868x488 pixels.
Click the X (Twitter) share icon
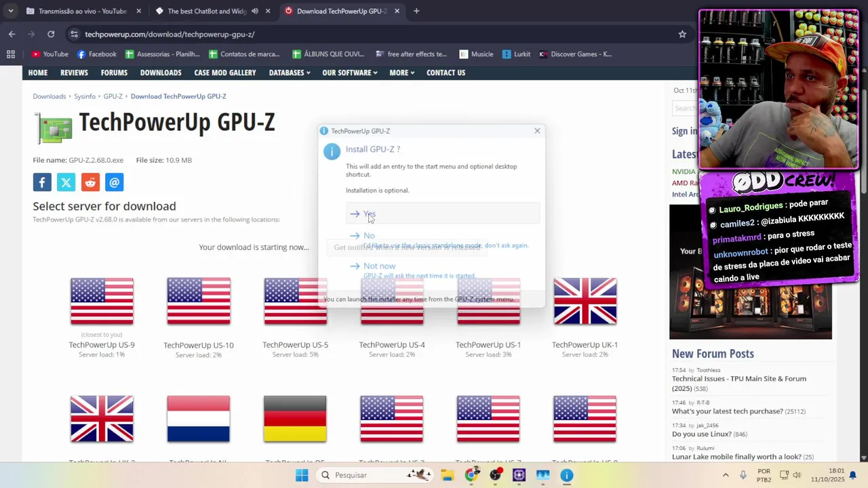point(66,182)
